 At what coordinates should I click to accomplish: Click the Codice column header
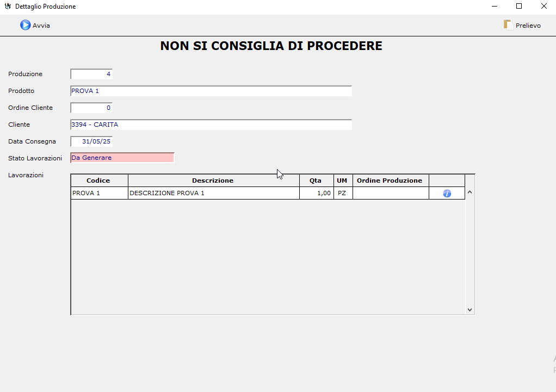[98, 181]
